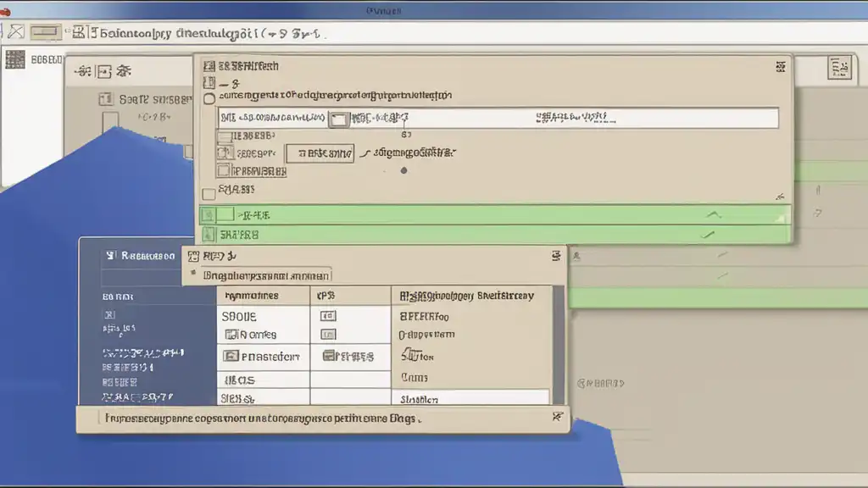Click inside the upper dialog's long text field

coord(498,118)
